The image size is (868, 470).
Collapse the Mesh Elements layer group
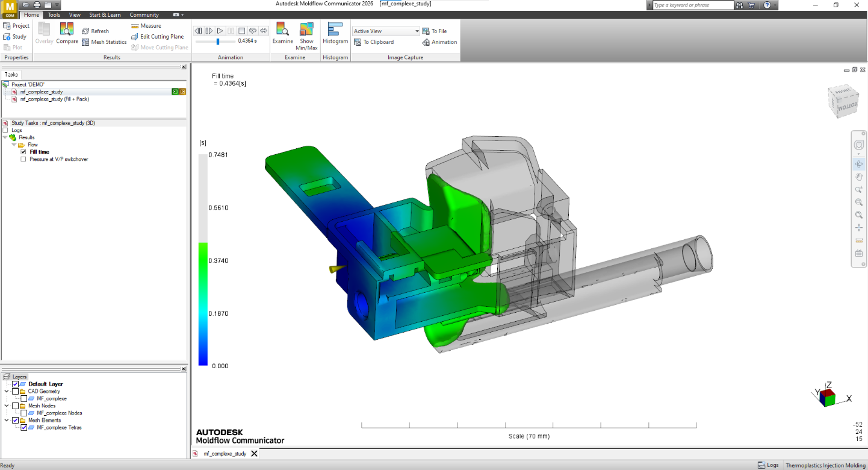tap(7, 421)
